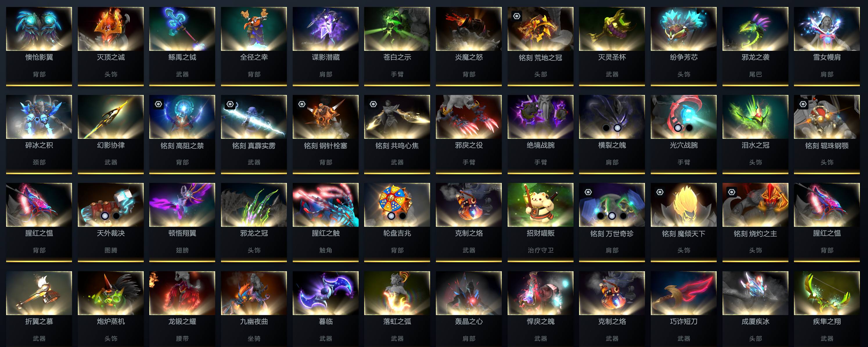The image size is (868, 347).
Task: Choose the black style dot on 轮盘吉兆
Action: click(x=403, y=216)
